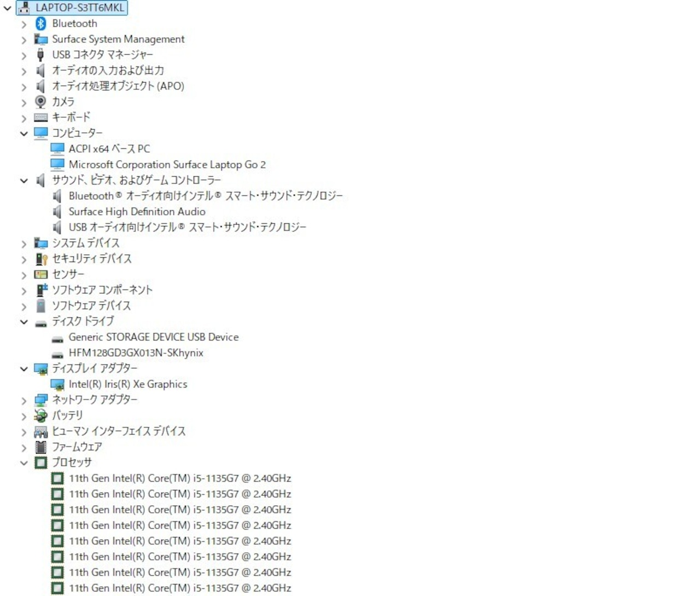Collapse the サウンド、ビデオ、およびゲーム コントローラー category
Image resolution: width=700 pixels, height=596 pixels.
point(24,181)
